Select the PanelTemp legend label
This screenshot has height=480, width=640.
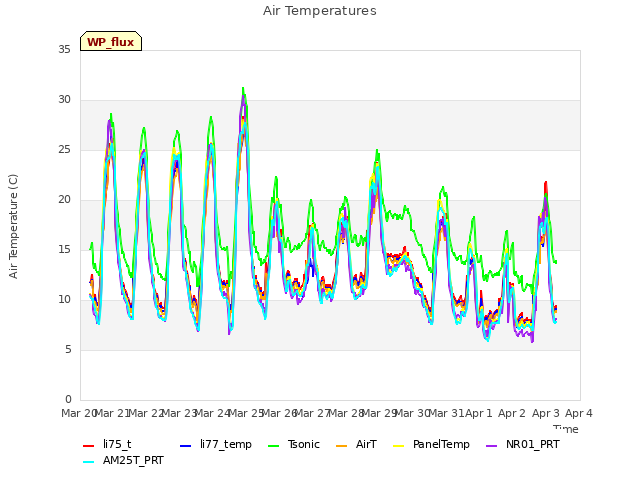[x=441, y=444]
